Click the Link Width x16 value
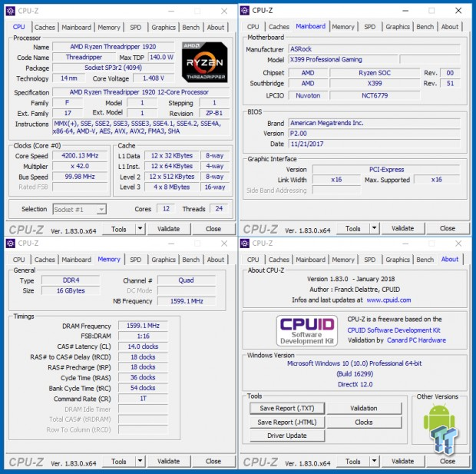This screenshot has height=474, width=476. 336,180
